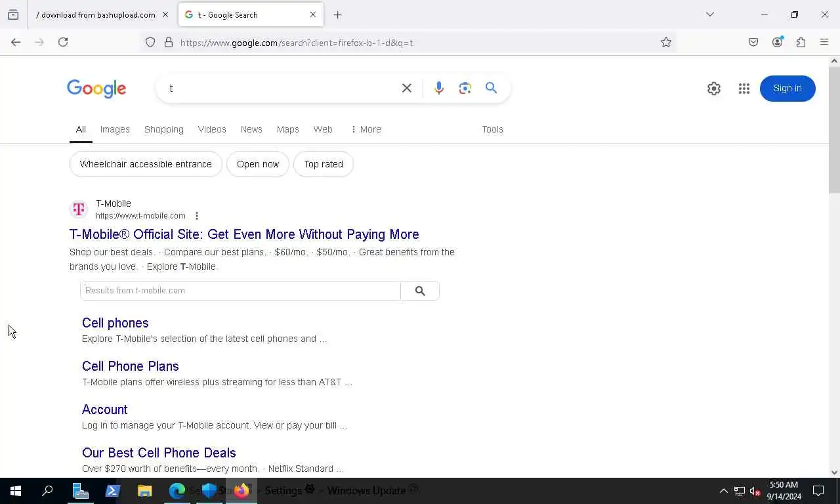Open Firefox application hamburger menu

(824, 43)
